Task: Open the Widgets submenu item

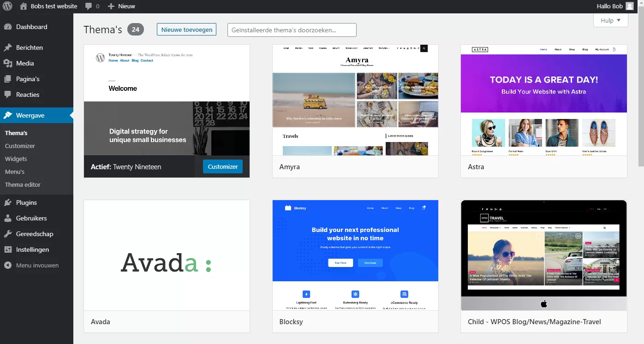Action: [x=16, y=159]
